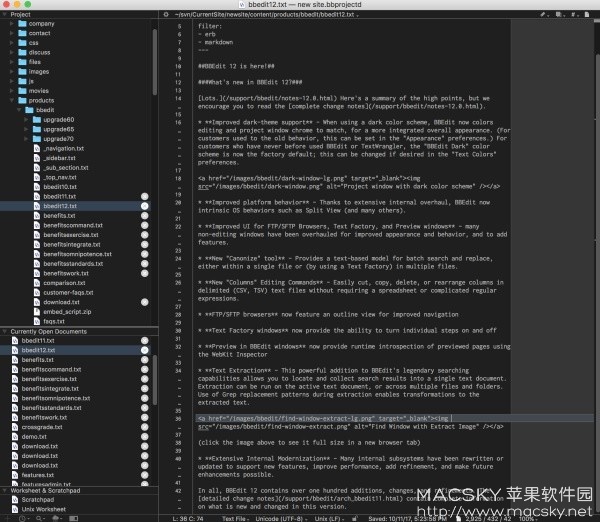
Task: Open benefitswork.txt in Currently Open Documents
Action: [x=44, y=418]
